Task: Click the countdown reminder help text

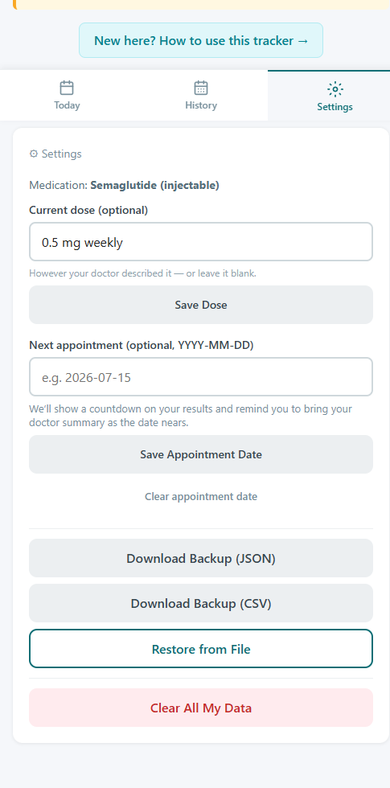Action: 190,416
